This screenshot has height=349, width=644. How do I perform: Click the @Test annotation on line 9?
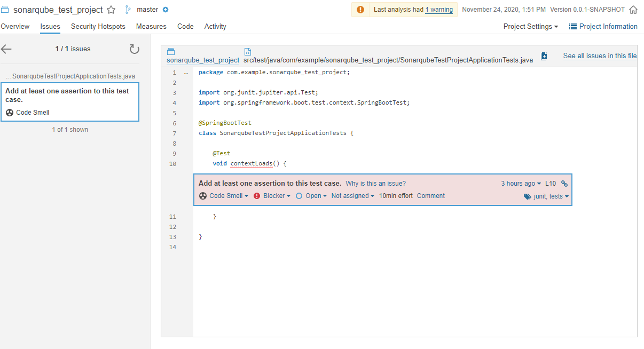pos(221,153)
